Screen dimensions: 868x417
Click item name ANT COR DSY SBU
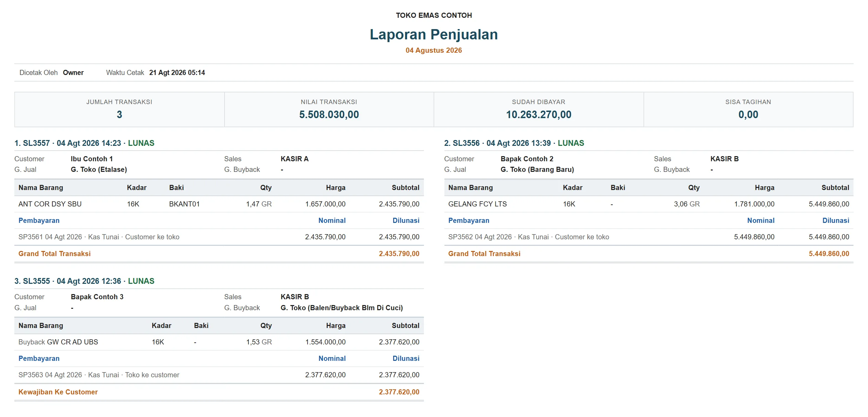pyautogui.click(x=50, y=204)
